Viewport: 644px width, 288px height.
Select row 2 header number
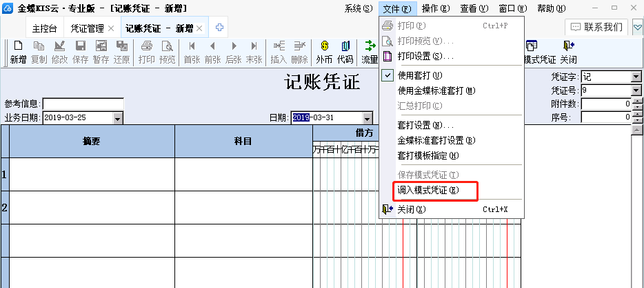click(5, 207)
